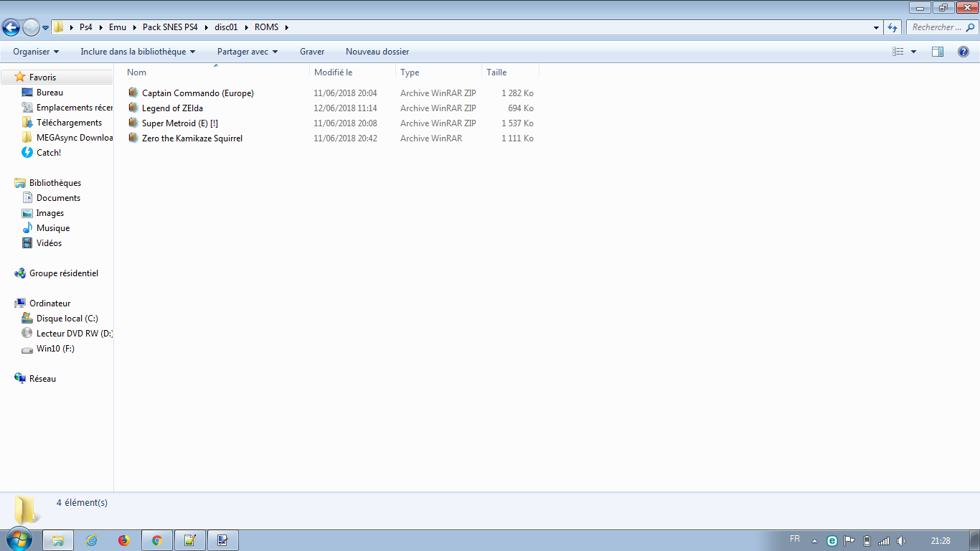Open the recent locations dropdown arrow
The width and height of the screenshot is (980, 551).
click(x=46, y=28)
